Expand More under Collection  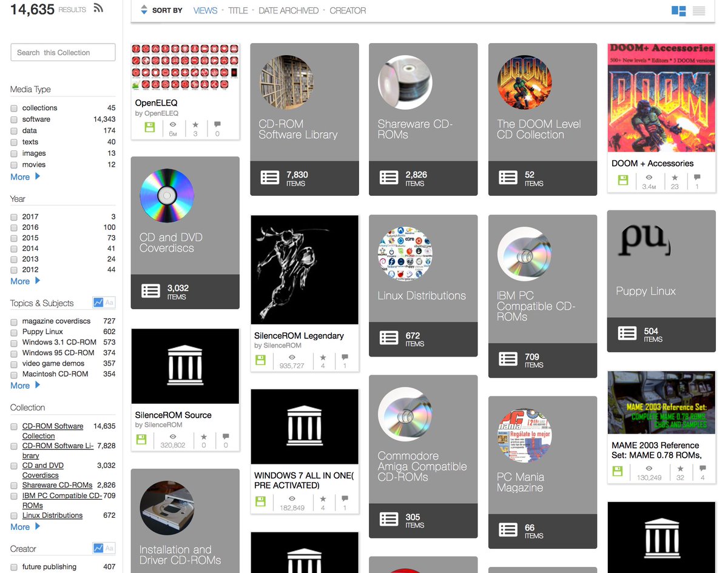(25, 527)
